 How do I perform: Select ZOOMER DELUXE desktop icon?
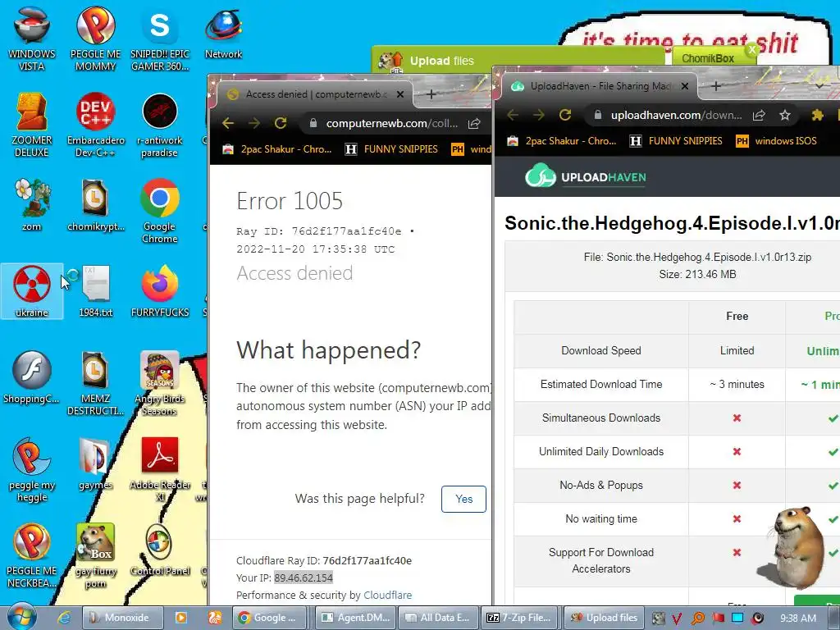coord(32,125)
